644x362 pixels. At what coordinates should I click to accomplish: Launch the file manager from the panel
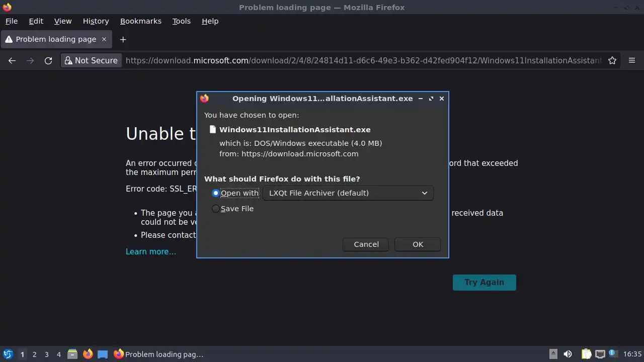coord(72,354)
